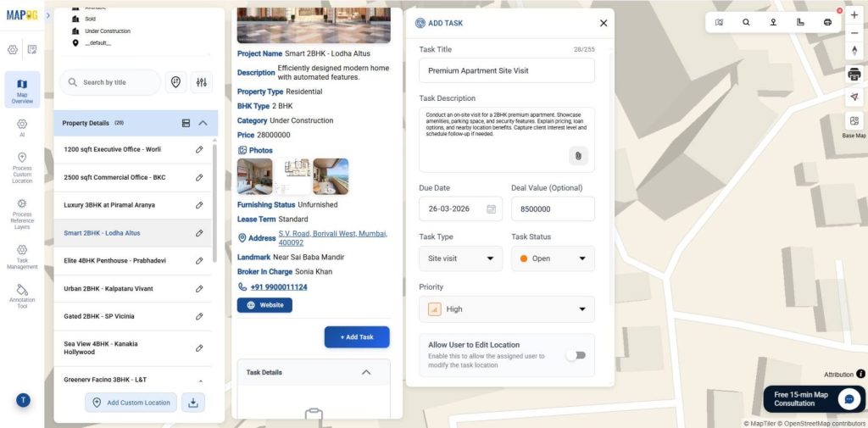The width and height of the screenshot is (868, 428).
Task: Click the settings gear below the MAPOG logo
Action: click(12, 50)
